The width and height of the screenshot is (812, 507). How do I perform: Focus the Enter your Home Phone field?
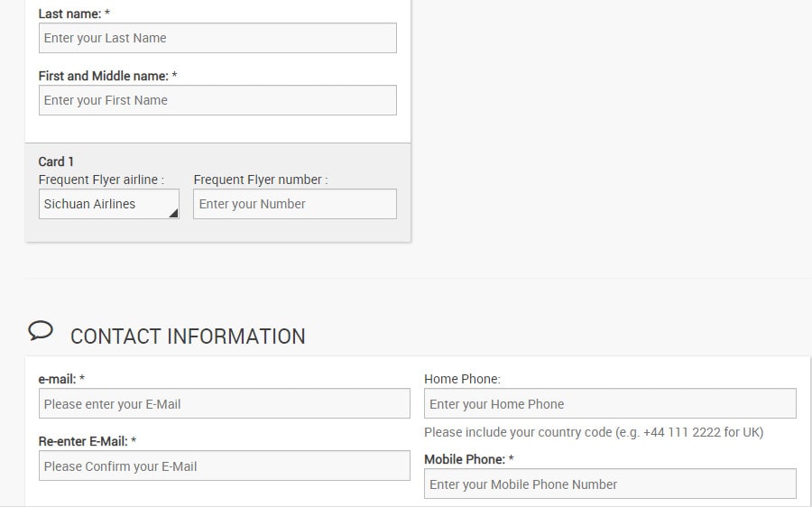(610, 404)
